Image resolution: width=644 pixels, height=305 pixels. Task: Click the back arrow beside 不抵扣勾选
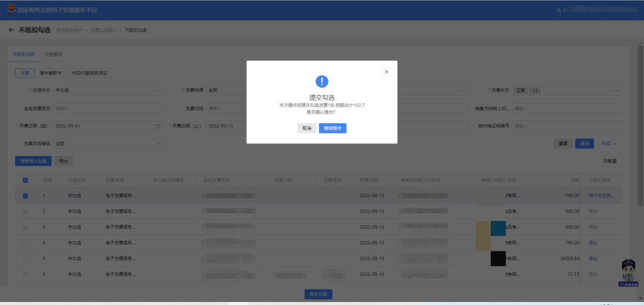click(11, 30)
